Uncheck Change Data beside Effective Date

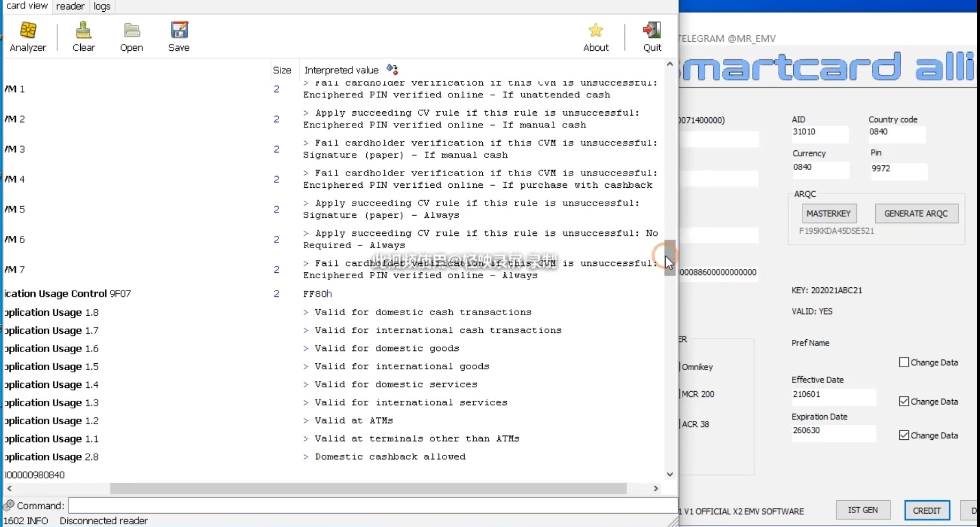click(x=904, y=401)
